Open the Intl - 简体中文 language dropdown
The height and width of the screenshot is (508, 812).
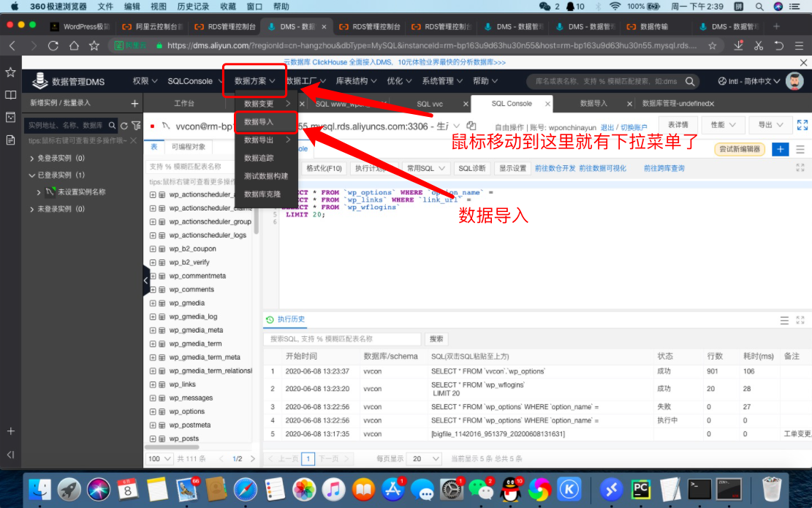click(x=749, y=81)
